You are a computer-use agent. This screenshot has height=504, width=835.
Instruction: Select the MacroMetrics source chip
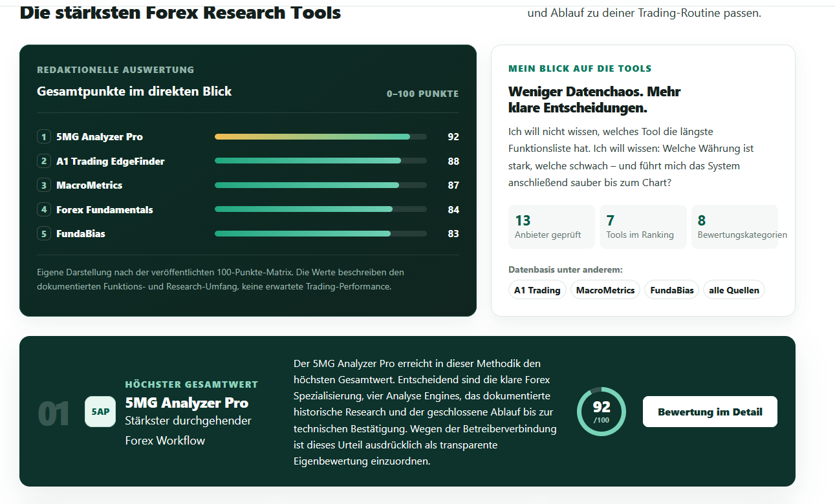pos(605,290)
